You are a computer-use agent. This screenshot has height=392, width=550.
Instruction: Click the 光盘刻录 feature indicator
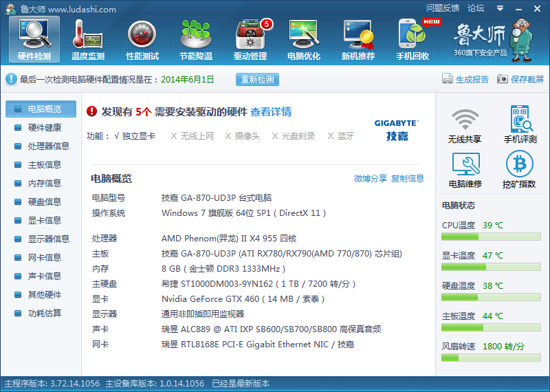pos(294,135)
